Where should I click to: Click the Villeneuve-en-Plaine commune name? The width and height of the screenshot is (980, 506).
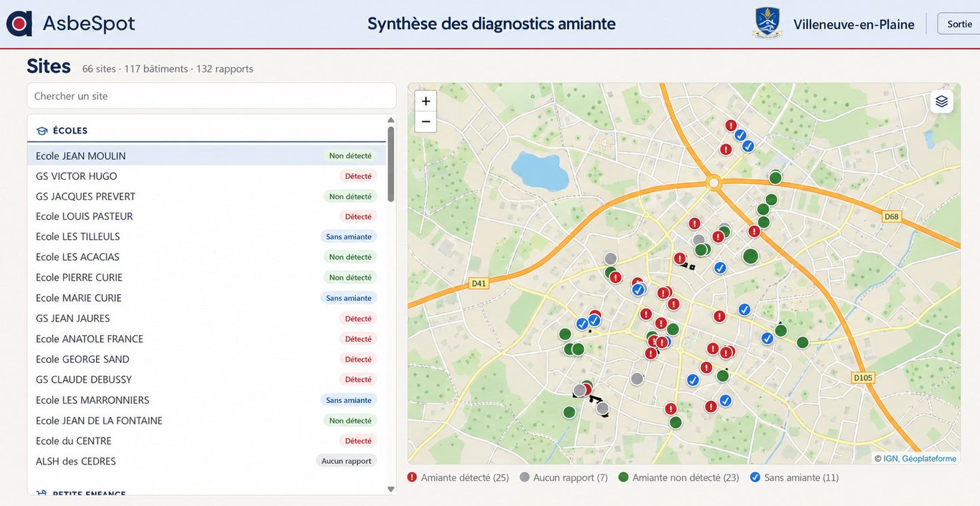point(854,25)
